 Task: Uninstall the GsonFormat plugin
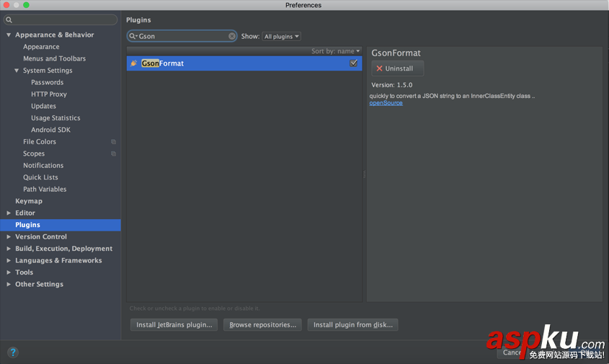point(398,68)
